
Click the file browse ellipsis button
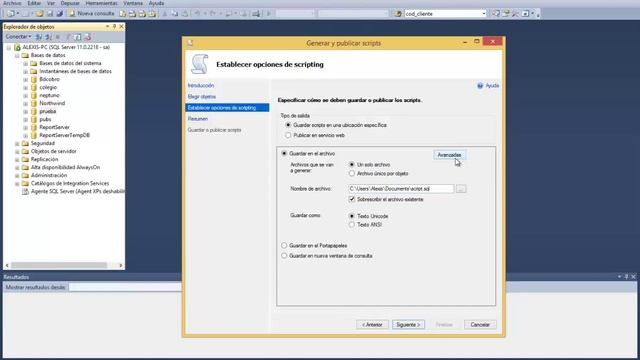[x=461, y=189]
